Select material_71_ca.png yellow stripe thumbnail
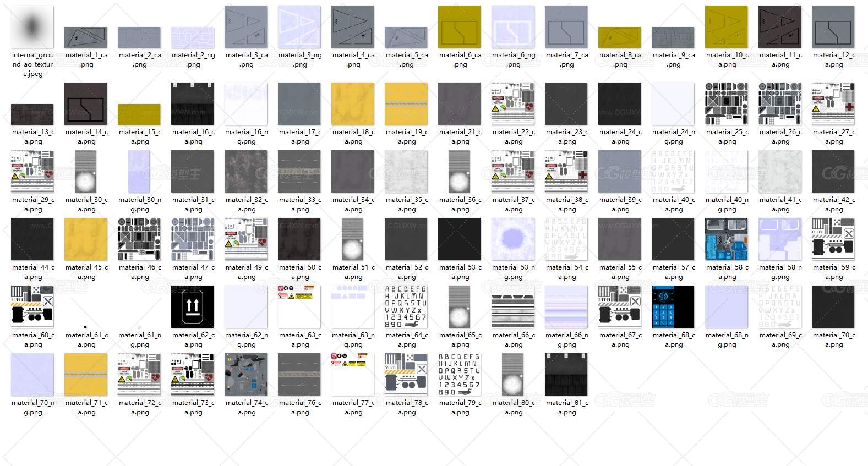This screenshot has height=466, width=868. coord(86,374)
